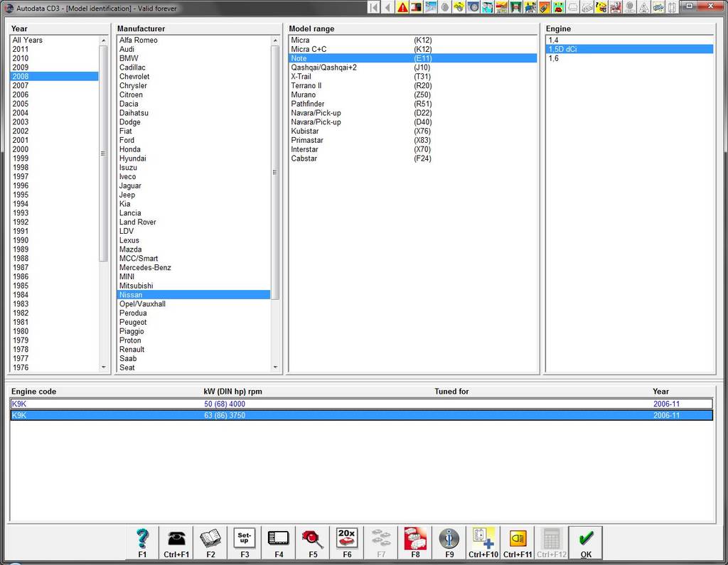This screenshot has height=565, width=728.
Task: Select Kubistar model
Action: pos(413,131)
